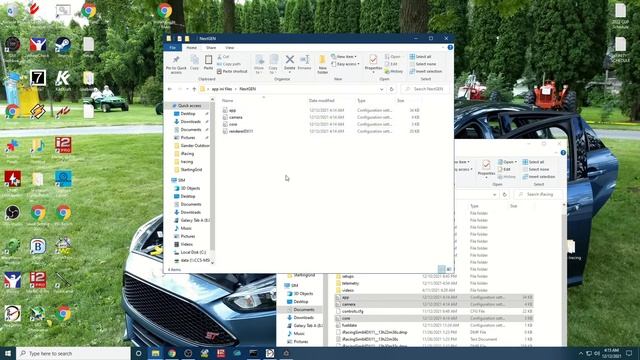Switch NextGEN to details view icon in status bar
The image size is (640, 360).
[x=441, y=269]
